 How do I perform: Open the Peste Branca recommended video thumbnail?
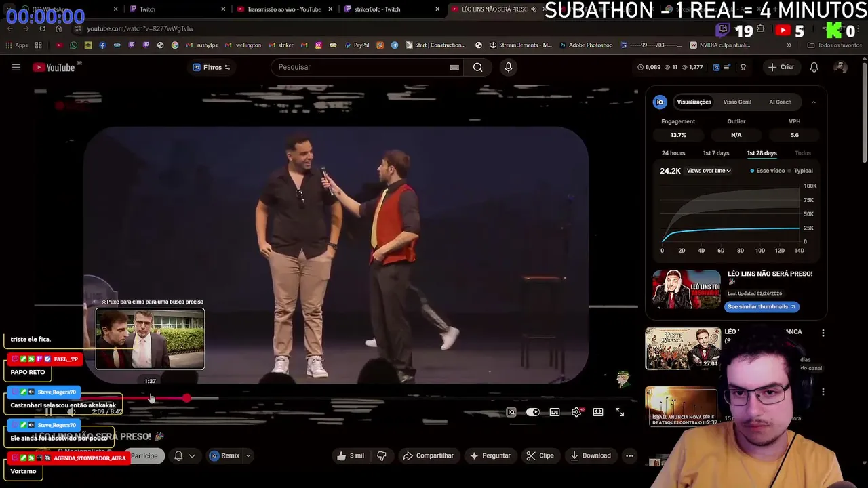click(682, 348)
